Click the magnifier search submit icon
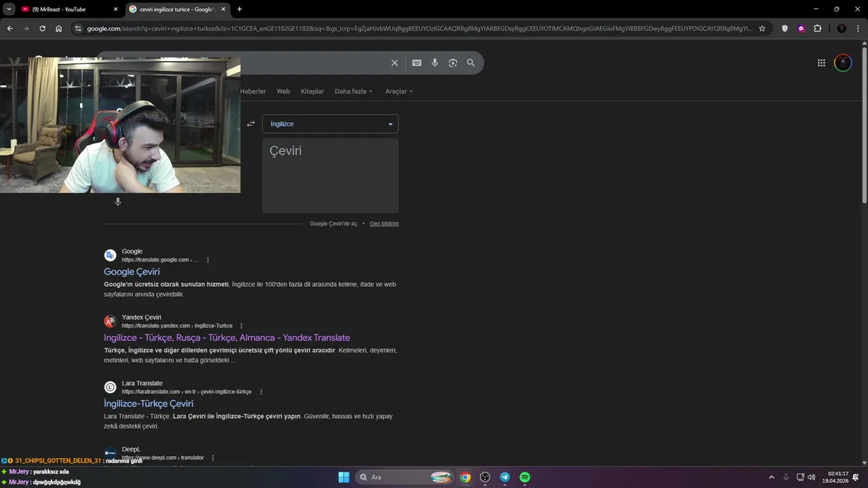 click(x=471, y=62)
